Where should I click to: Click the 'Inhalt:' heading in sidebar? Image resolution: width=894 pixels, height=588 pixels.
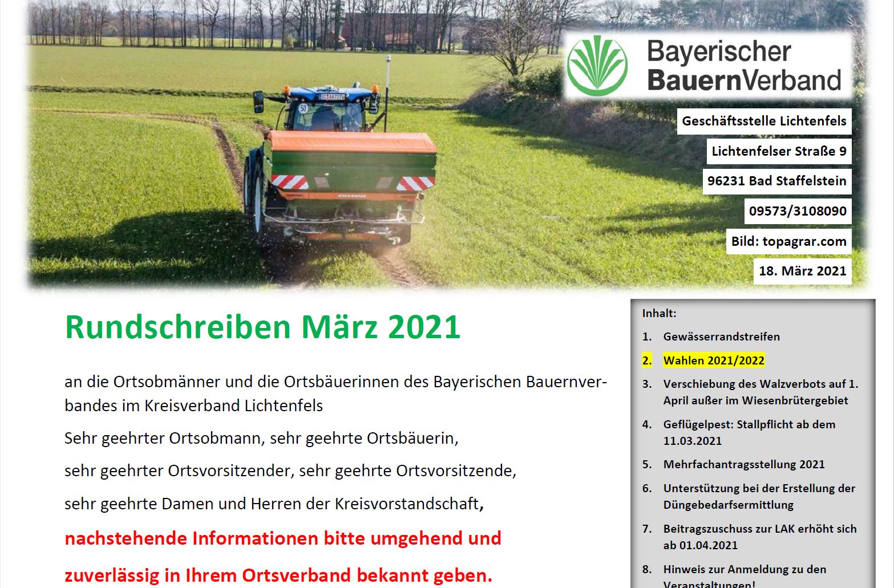[659, 313]
